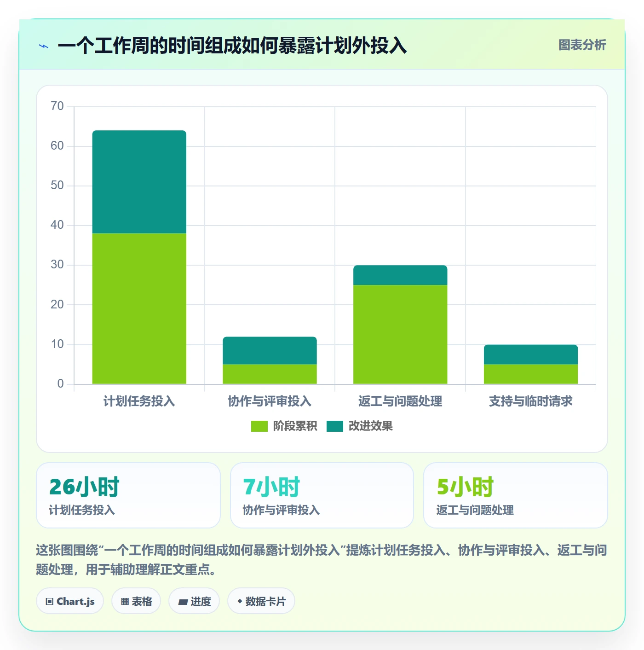
Task: Click the y-axis value 70
Action: coord(57,106)
